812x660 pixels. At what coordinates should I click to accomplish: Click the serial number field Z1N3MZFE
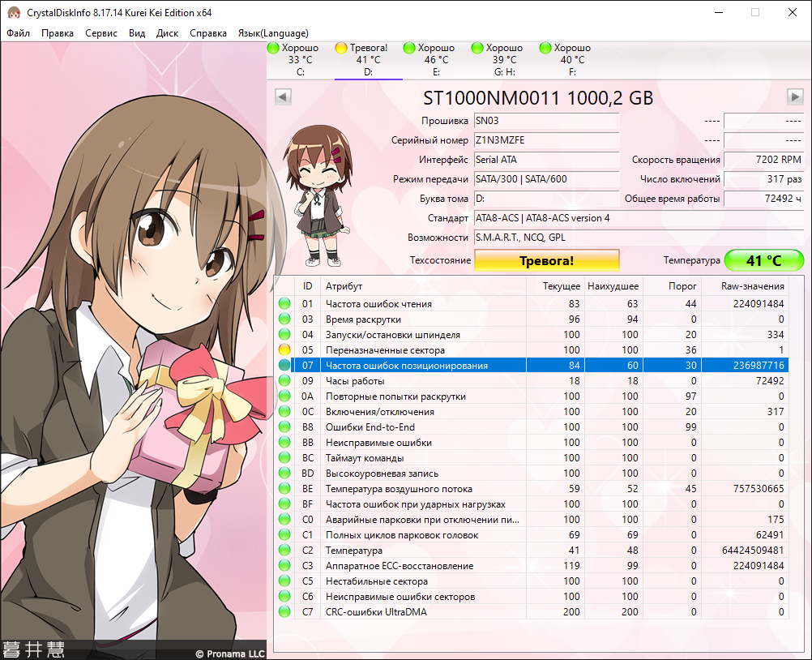click(x=547, y=140)
